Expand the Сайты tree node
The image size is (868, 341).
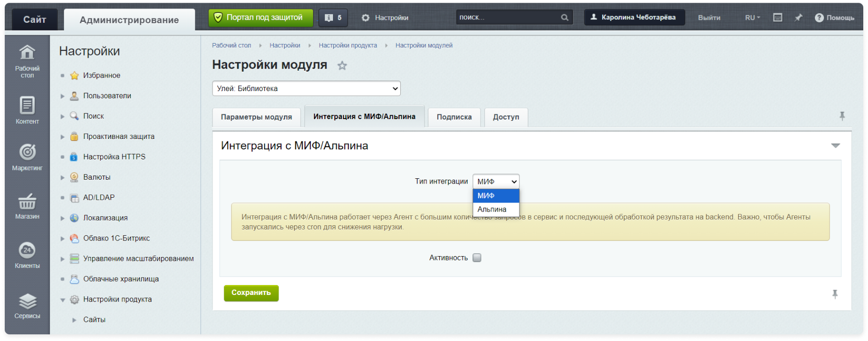click(74, 321)
